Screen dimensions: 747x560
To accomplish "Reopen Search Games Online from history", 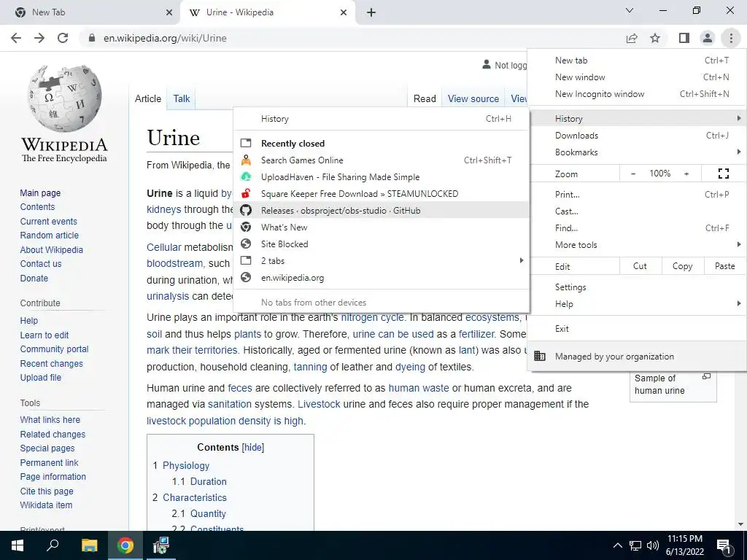I will (381, 160).
